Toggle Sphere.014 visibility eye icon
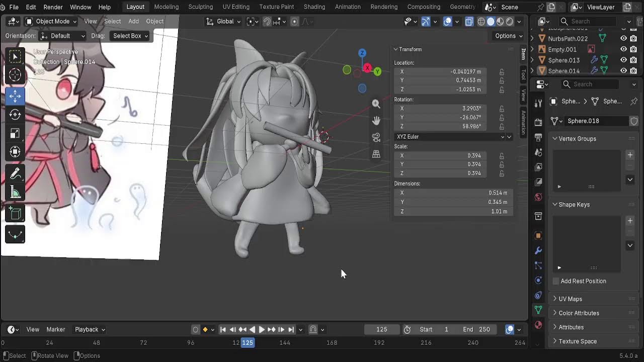644x362 pixels. [x=623, y=70]
